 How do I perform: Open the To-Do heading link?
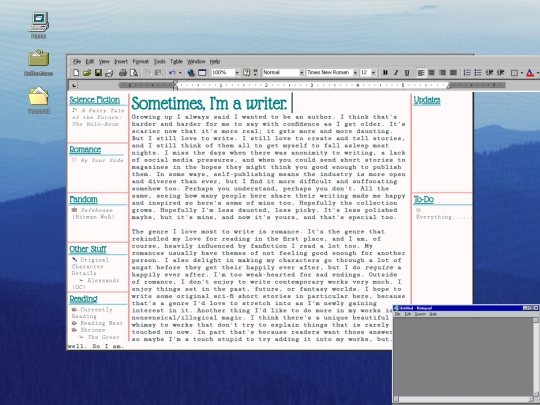pyautogui.click(x=424, y=199)
